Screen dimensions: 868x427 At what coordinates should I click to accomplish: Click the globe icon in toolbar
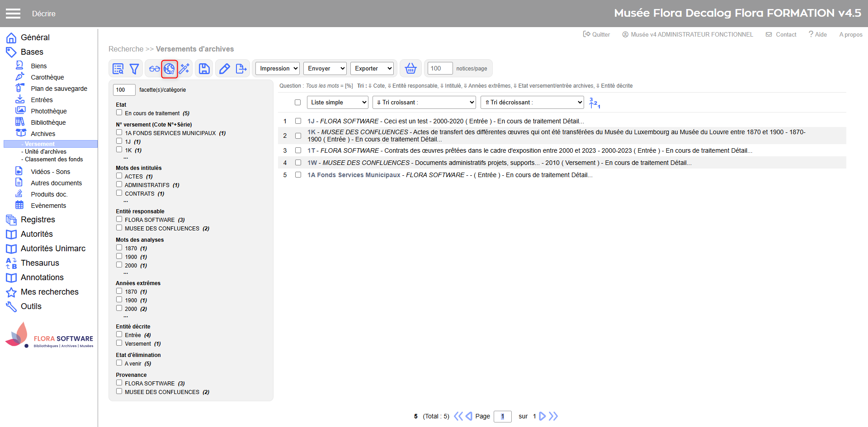pyautogui.click(x=169, y=69)
